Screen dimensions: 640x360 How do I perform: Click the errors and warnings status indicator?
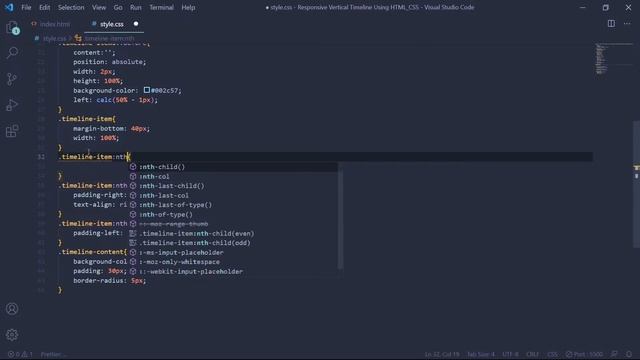pyautogui.click(x=20, y=354)
